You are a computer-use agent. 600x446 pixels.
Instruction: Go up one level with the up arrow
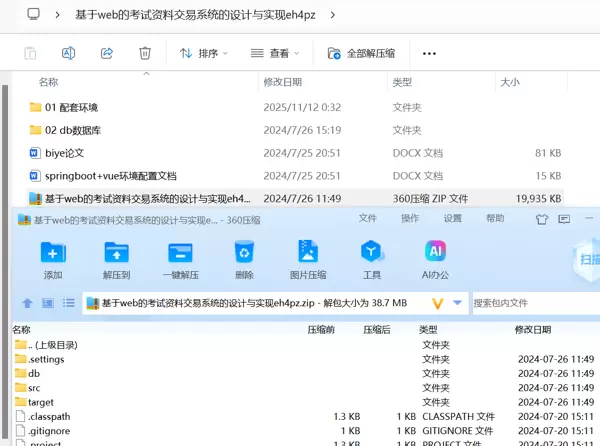pos(28,303)
